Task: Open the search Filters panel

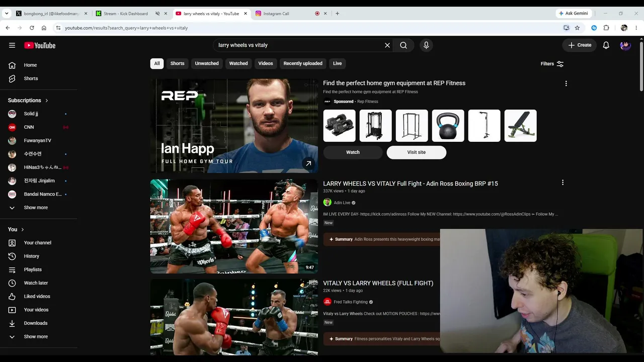Action: click(552, 64)
